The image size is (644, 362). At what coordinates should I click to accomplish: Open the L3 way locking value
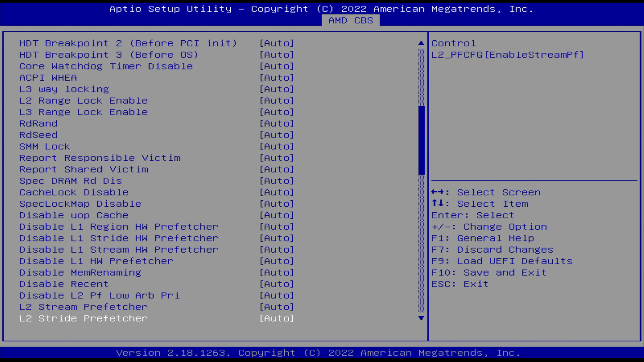pyautogui.click(x=277, y=89)
